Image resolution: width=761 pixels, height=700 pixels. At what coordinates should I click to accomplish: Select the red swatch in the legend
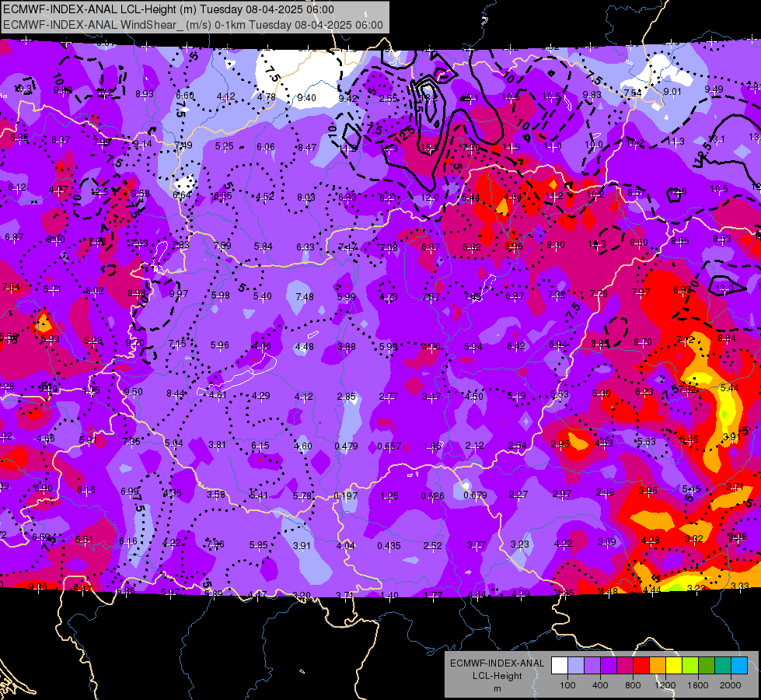point(641,666)
